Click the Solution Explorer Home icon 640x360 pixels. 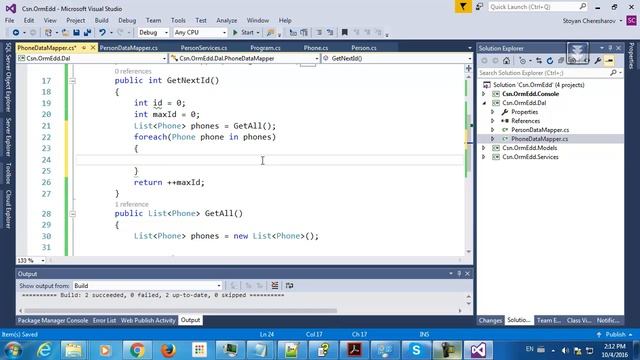[x=506, y=60]
